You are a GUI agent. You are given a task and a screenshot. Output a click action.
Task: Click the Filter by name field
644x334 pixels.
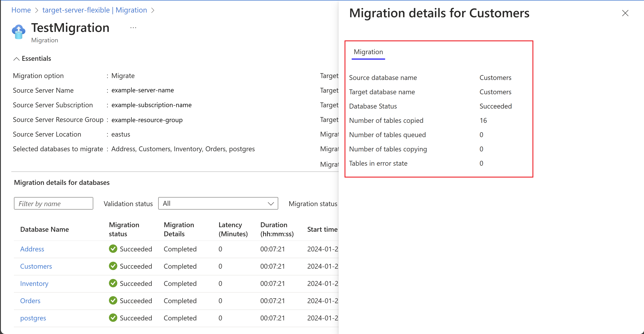(53, 203)
